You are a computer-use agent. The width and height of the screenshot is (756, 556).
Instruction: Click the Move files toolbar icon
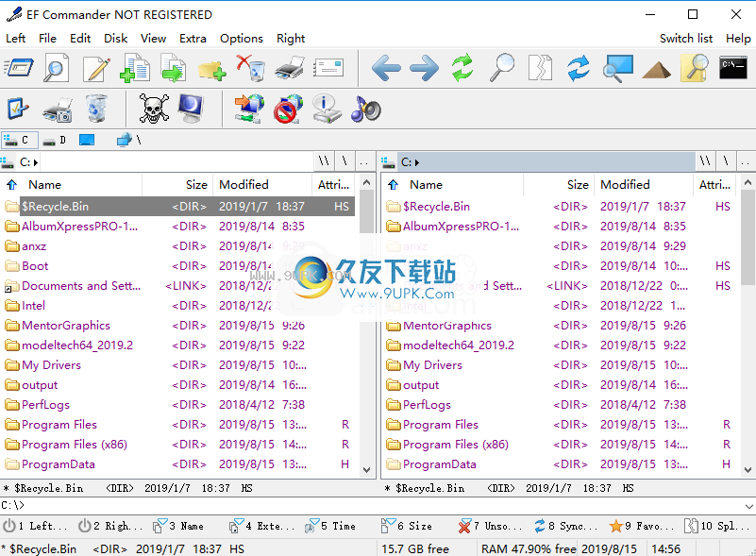[173, 68]
